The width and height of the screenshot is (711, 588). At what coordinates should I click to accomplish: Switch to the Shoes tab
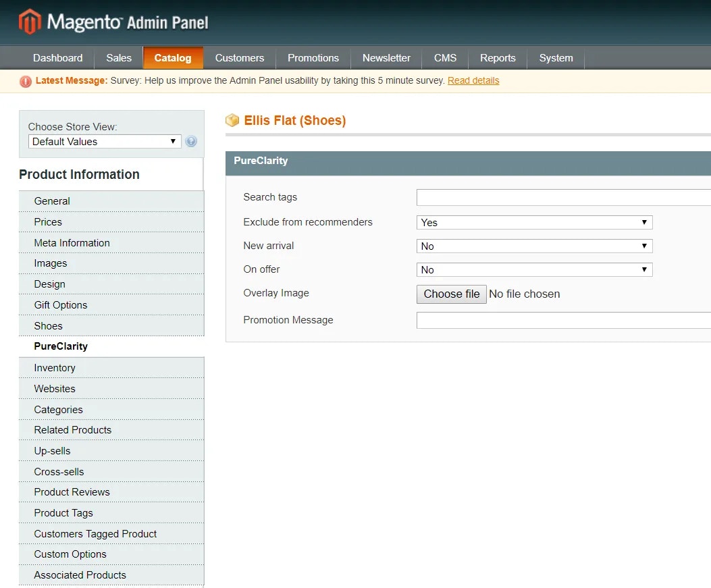click(x=111, y=325)
